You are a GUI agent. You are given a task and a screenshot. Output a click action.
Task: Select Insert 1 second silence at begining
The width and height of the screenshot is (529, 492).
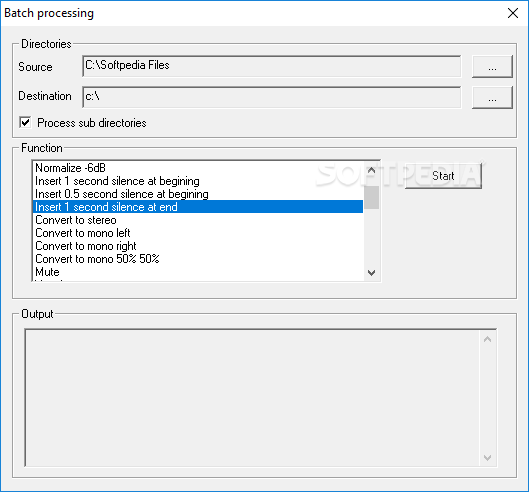coord(198,181)
